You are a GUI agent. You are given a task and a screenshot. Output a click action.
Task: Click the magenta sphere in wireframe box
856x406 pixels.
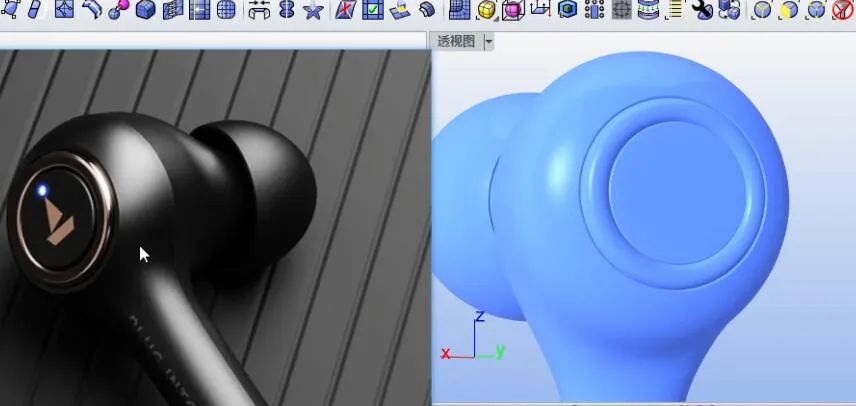point(513,10)
